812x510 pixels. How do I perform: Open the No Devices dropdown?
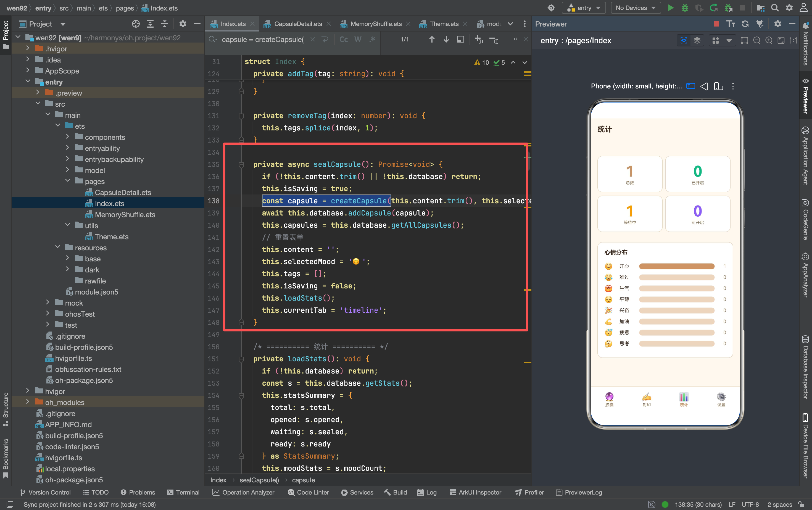[x=635, y=8]
